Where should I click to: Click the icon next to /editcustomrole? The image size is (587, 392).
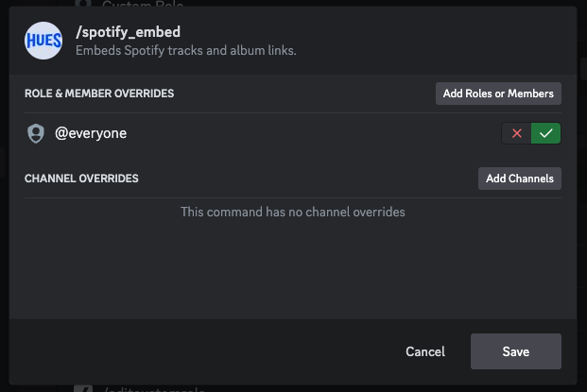click(x=84, y=388)
